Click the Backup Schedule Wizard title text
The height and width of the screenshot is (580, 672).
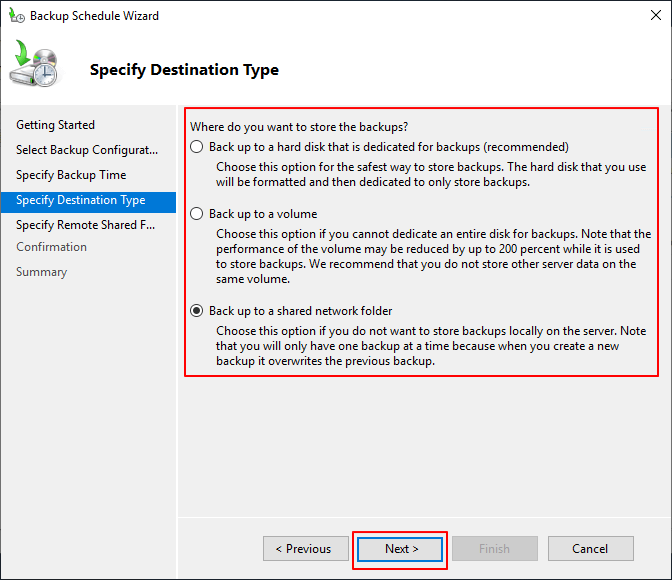[94, 16]
